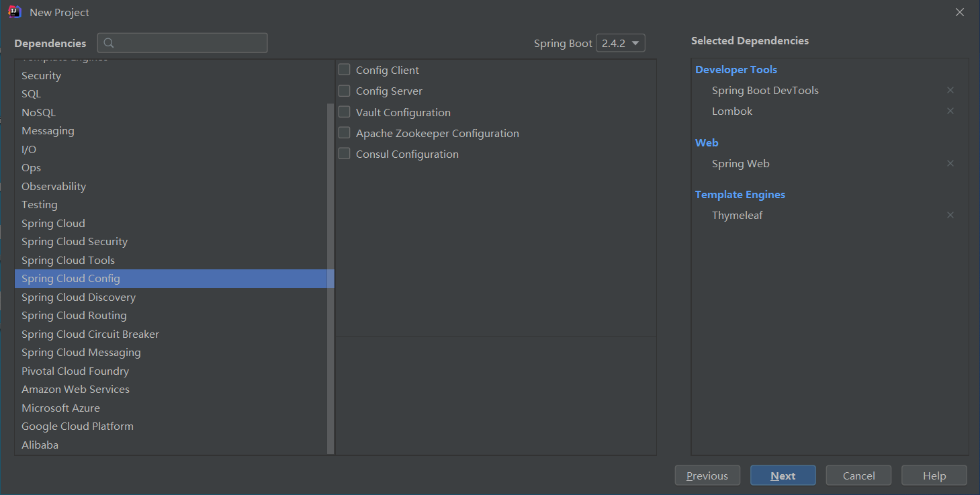This screenshot has width=980, height=495.
Task: Select SQL category
Action: [x=171, y=94]
